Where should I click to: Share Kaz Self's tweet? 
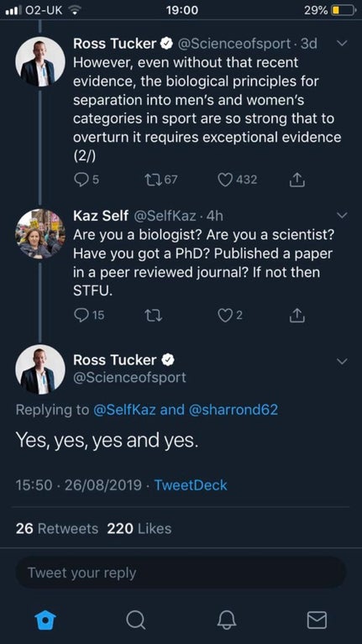[x=297, y=315]
